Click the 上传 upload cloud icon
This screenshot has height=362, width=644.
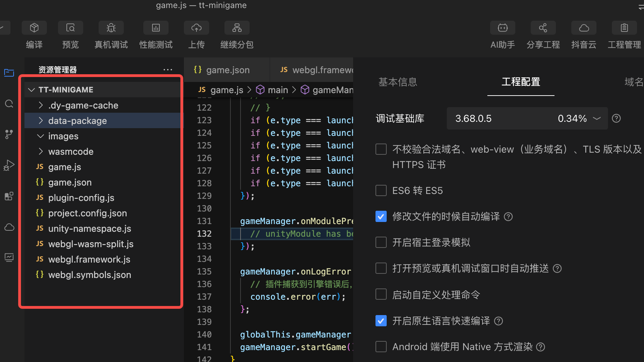point(196,28)
